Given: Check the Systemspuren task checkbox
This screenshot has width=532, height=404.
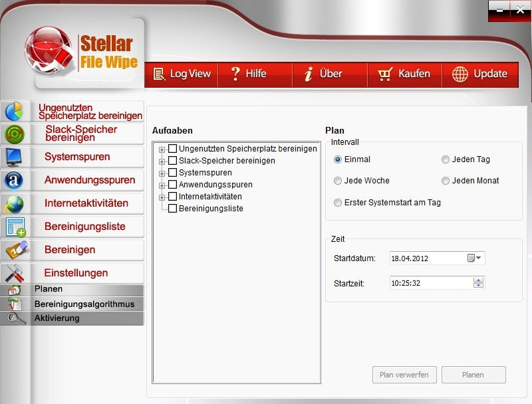Looking at the screenshot, I should [x=172, y=172].
